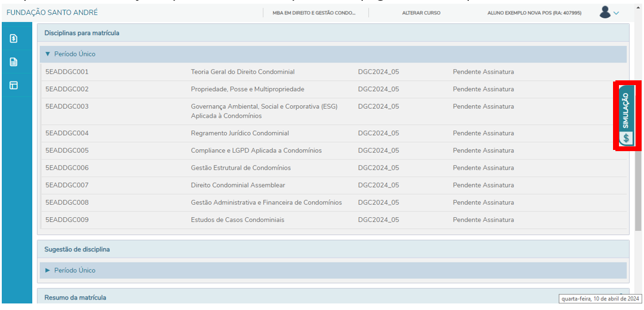Viewport: 644px width, 310px height.
Task: Select Regramento Jurídico Condominial
Action: click(240, 133)
